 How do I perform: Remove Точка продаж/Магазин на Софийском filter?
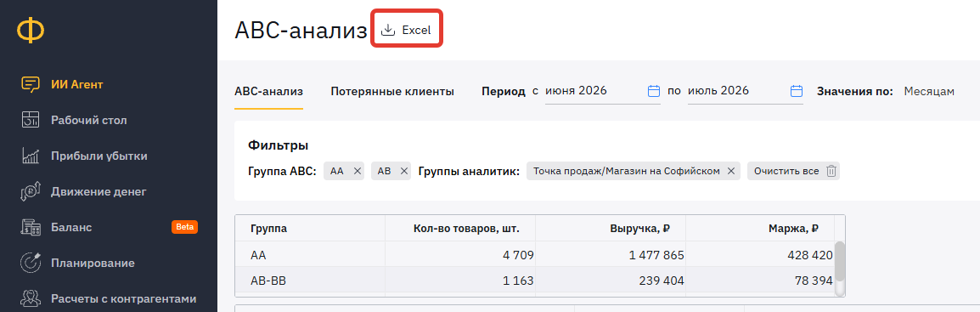point(730,171)
